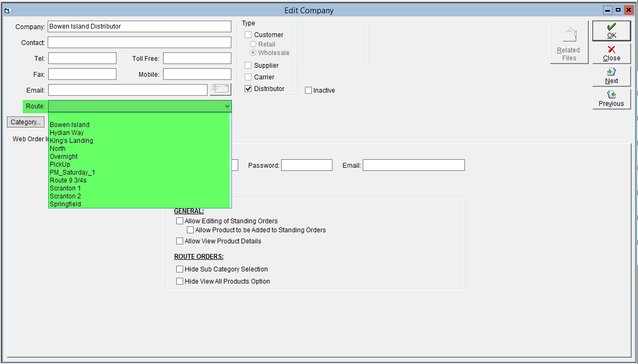Open Related Files
The height and width of the screenshot is (364, 638).
569,42
